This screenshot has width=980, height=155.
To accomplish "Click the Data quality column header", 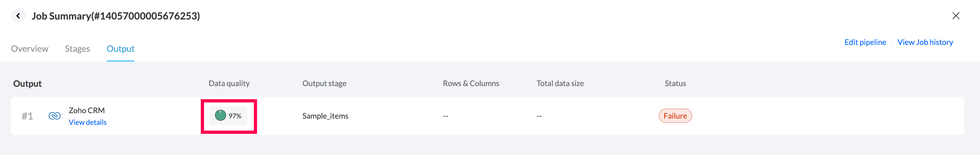I will coord(229,83).
